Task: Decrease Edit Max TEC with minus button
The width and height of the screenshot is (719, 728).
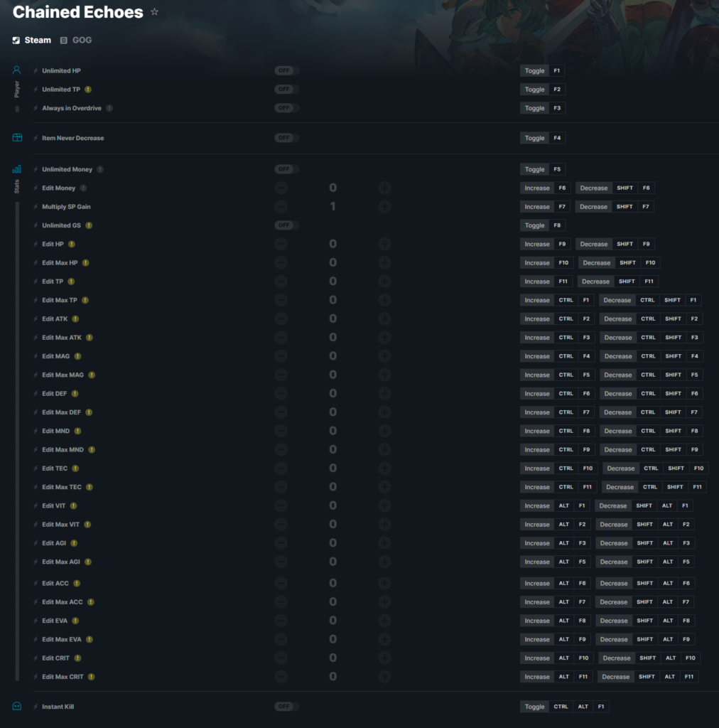Action: [281, 487]
